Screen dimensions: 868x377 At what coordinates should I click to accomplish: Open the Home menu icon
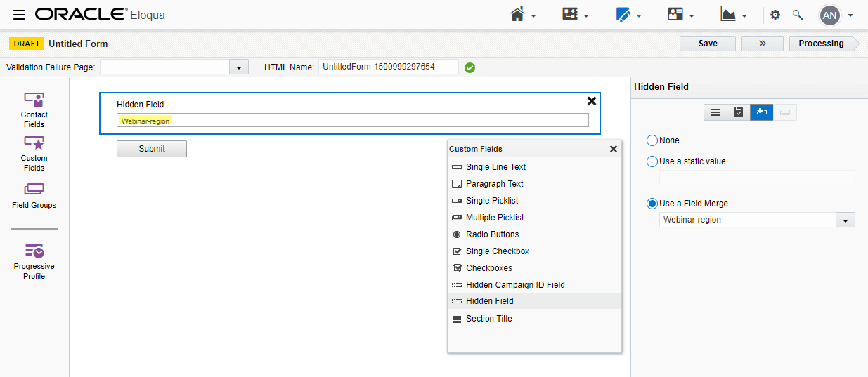[x=523, y=15]
